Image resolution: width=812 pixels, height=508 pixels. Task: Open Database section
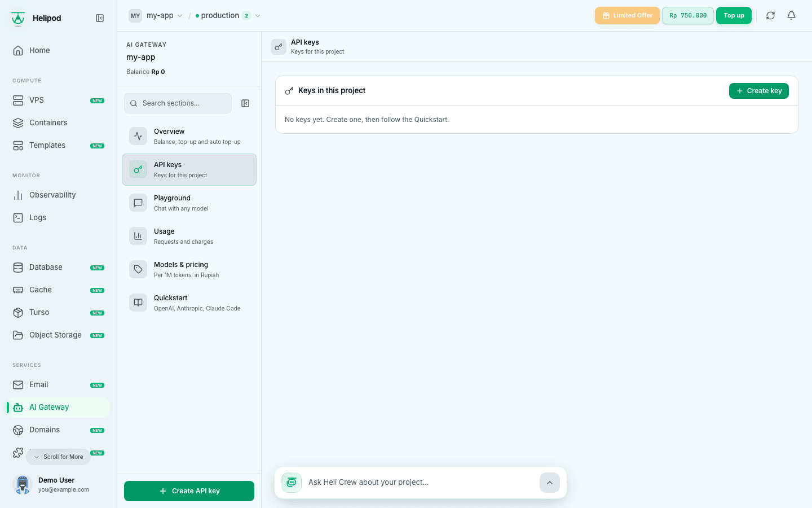point(59,267)
